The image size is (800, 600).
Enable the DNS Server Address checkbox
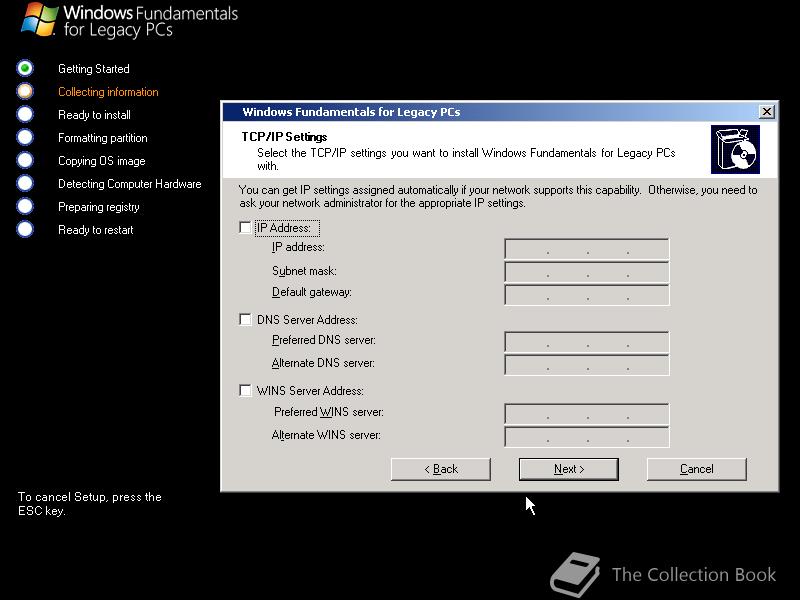tap(245, 319)
